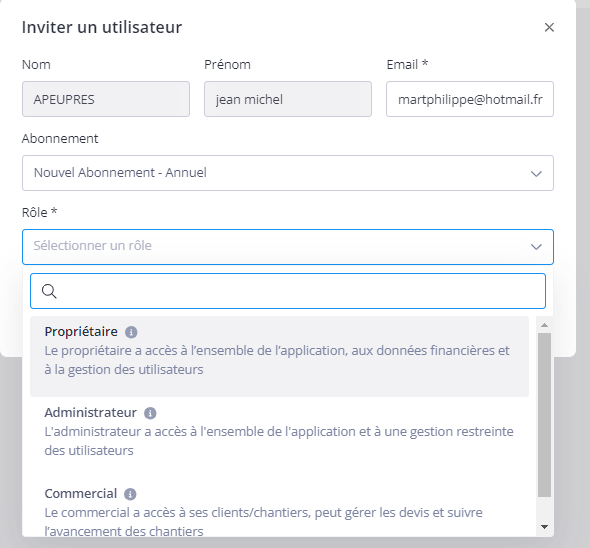Choose the Administrateur role option
590x548 pixels.
click(280, 431)
